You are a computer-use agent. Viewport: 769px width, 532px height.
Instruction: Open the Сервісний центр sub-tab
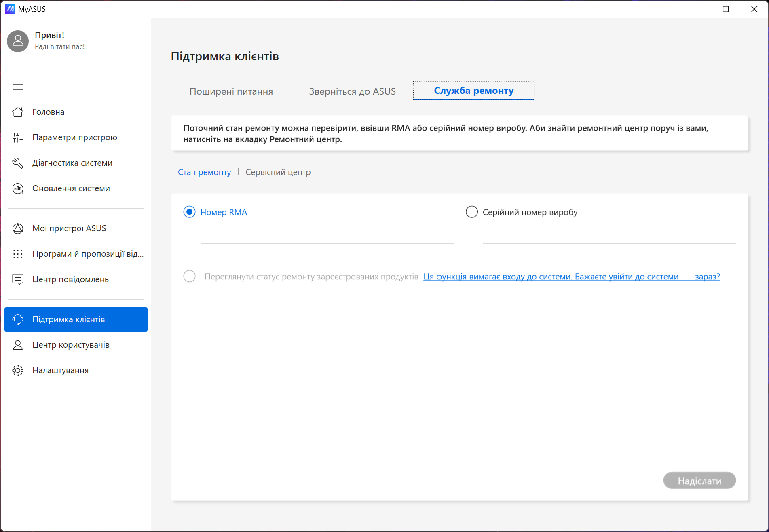click(278, 172)
